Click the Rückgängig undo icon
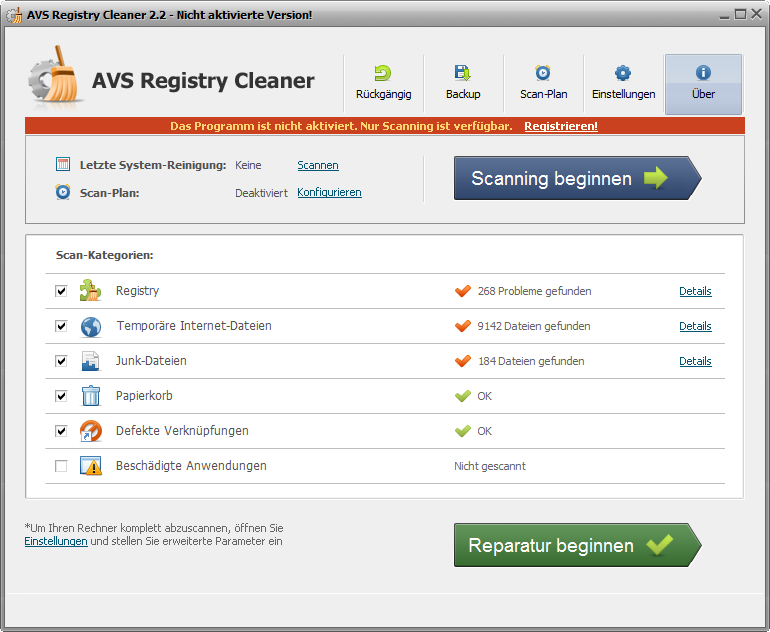770x632 pixels. 383,73
